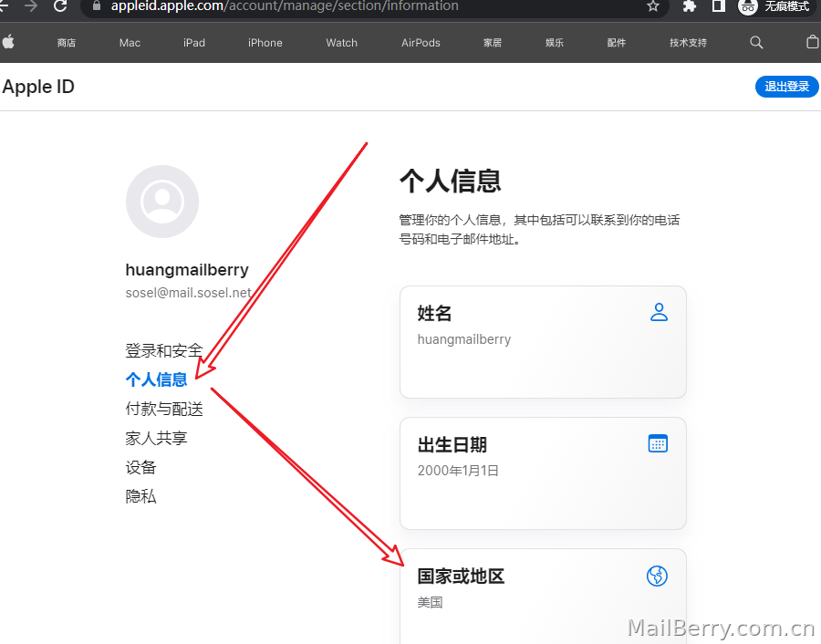Click the 无痕模式 label

[x=787, y=6]
